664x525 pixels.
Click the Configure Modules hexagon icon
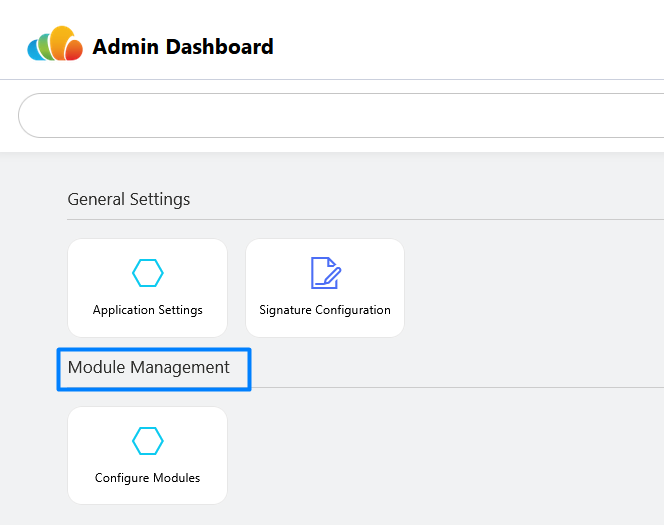coord(147,441)
